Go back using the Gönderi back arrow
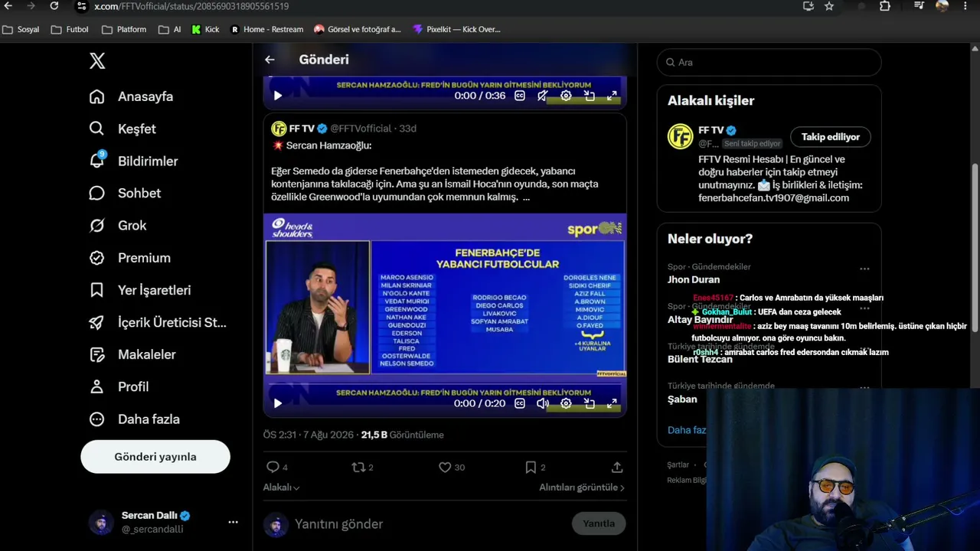 [x=269, y=60]
